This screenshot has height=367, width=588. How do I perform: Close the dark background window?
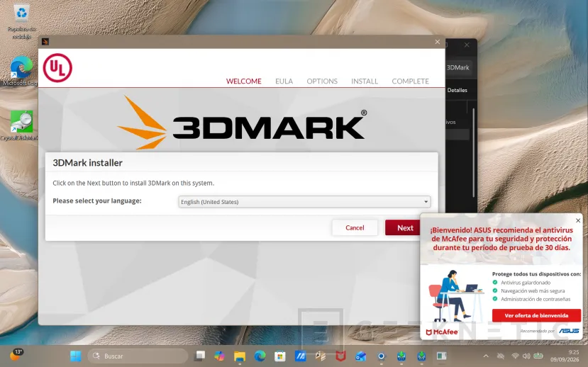(x=467, y=45)
